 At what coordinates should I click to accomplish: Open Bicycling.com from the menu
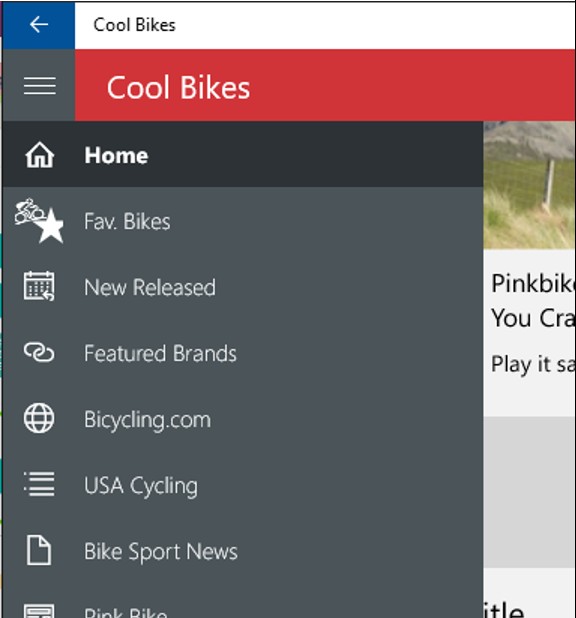(243, 418)
